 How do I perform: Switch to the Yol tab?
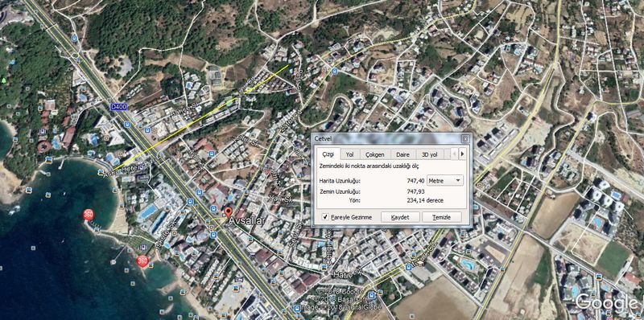click(x=350, y=154)
